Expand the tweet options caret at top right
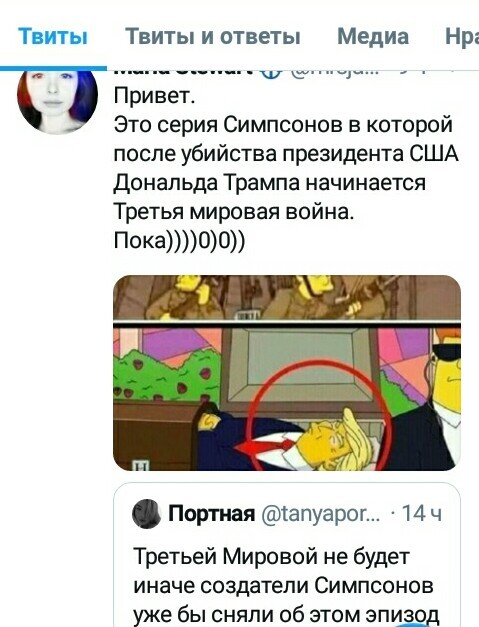479x627 pixels. 453,72
